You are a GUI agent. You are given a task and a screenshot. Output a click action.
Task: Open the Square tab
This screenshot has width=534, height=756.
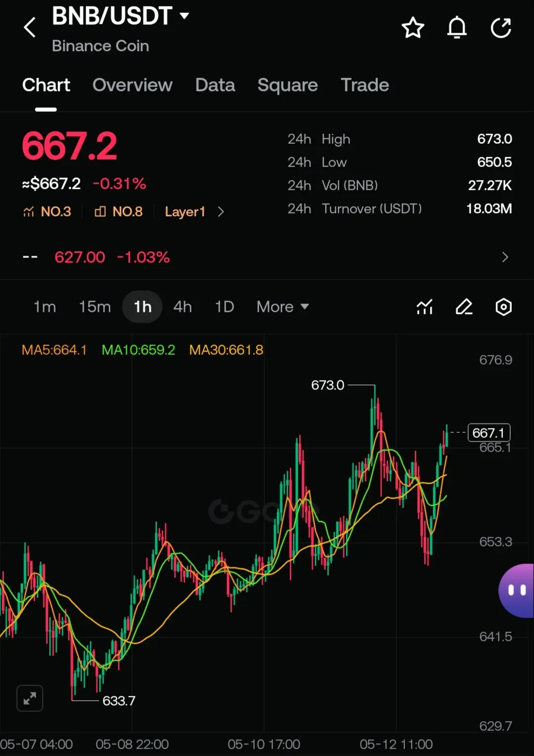(288, 85)
